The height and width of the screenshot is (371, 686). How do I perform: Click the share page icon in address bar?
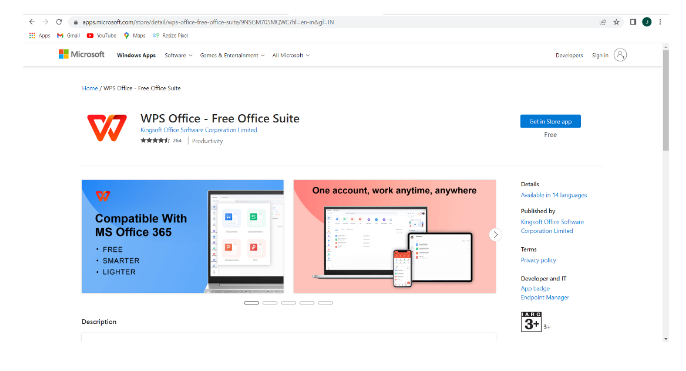(x=603, y=22)
